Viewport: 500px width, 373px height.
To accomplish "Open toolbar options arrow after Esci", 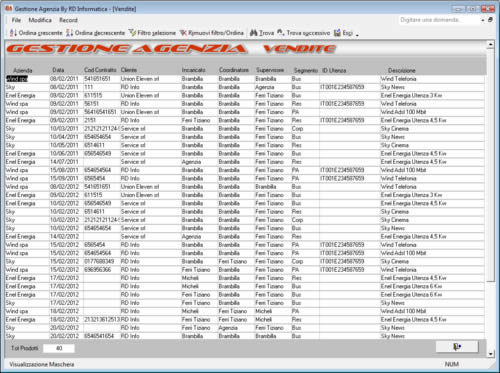I will click(357, 34).
